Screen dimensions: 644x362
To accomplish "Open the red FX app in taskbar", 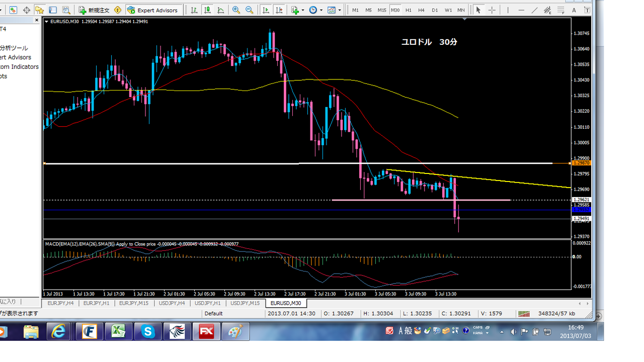I will 206,332.
